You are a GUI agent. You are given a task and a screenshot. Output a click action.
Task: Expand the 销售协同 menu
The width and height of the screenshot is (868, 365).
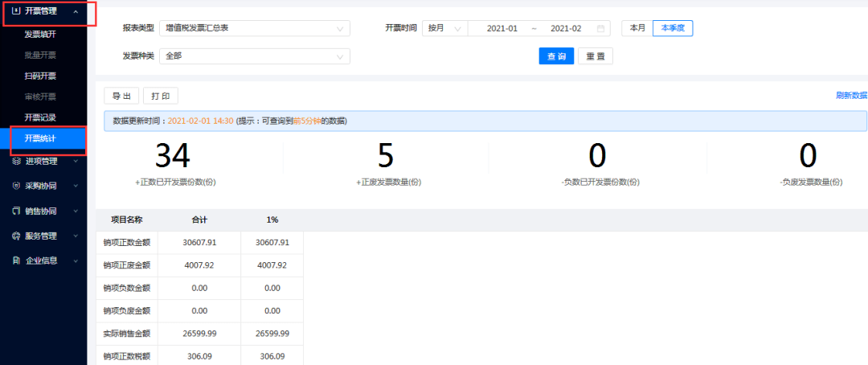(76, 211)
